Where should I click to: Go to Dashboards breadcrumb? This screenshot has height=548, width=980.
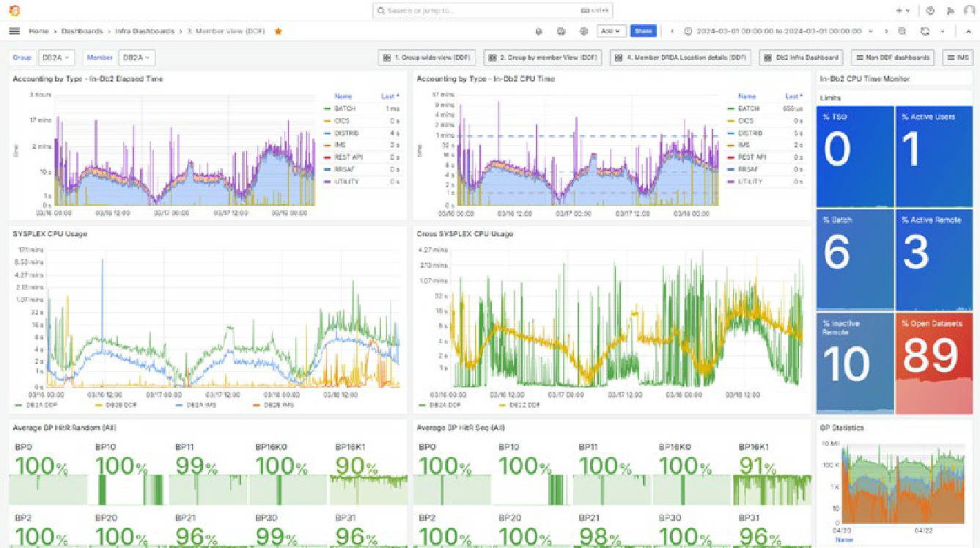pyautogui.click(x=82, y=32)
